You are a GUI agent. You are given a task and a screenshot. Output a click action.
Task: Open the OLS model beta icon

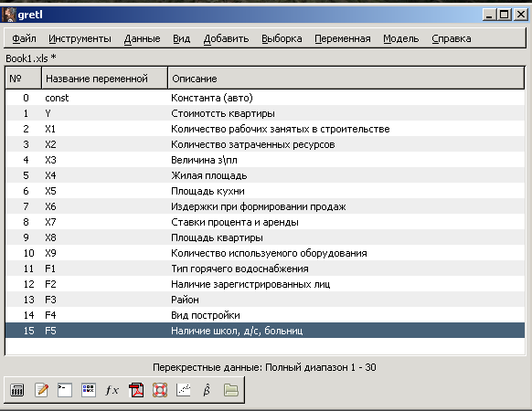click(x=207, y=390)
